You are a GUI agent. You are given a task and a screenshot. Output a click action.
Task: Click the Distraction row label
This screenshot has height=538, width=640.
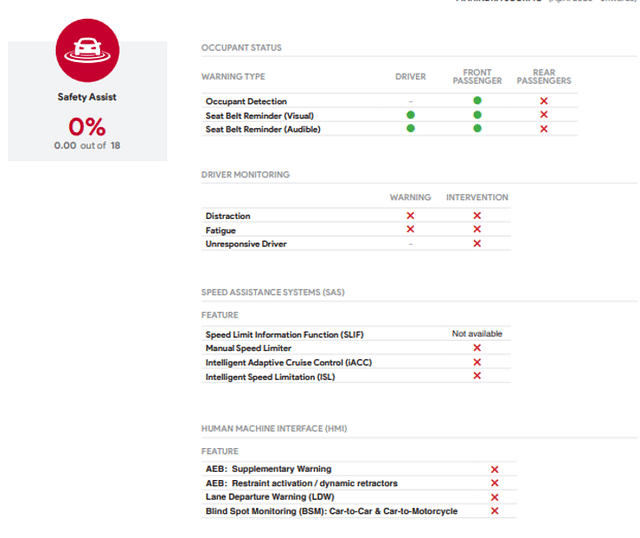(228, 216)
